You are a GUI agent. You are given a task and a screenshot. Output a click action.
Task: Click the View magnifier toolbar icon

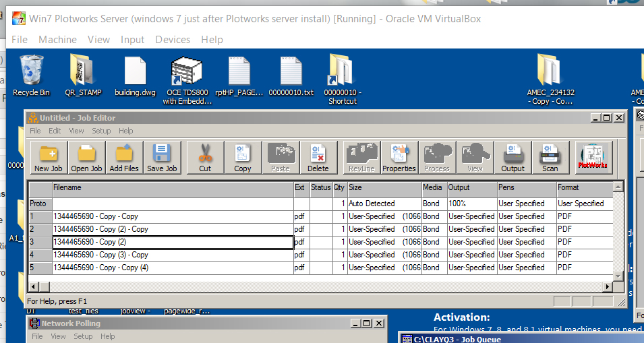(475, 158)
